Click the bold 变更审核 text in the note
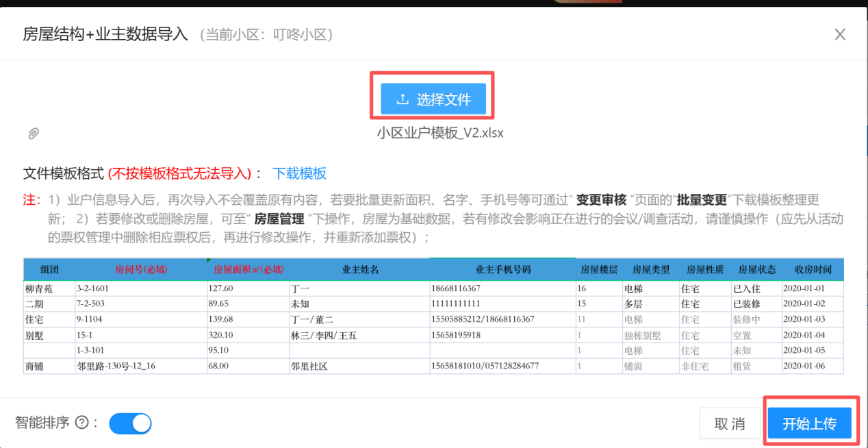 pyautogui.click(x=601, y=200)
